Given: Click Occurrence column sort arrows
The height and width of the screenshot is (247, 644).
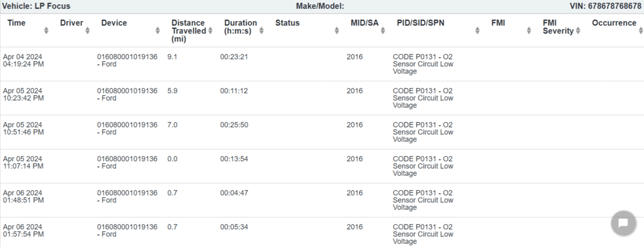Looking at the screenshot, I should (640, 31).
